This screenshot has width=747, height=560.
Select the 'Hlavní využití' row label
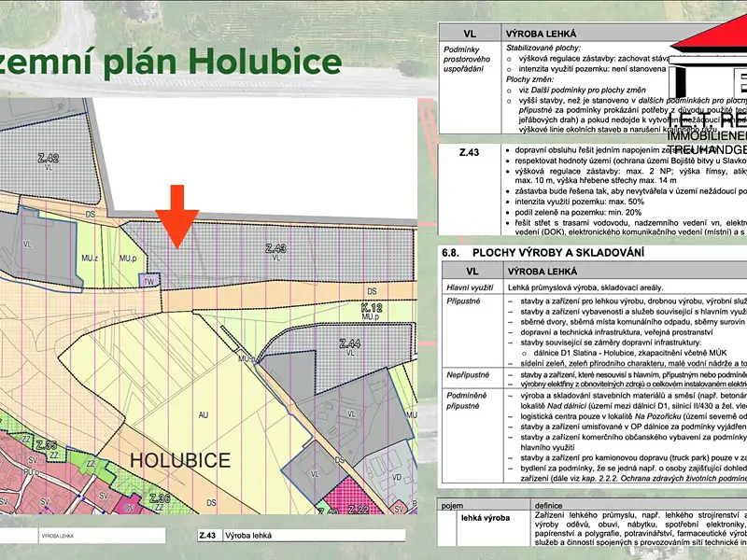click(x=470, y=287)
